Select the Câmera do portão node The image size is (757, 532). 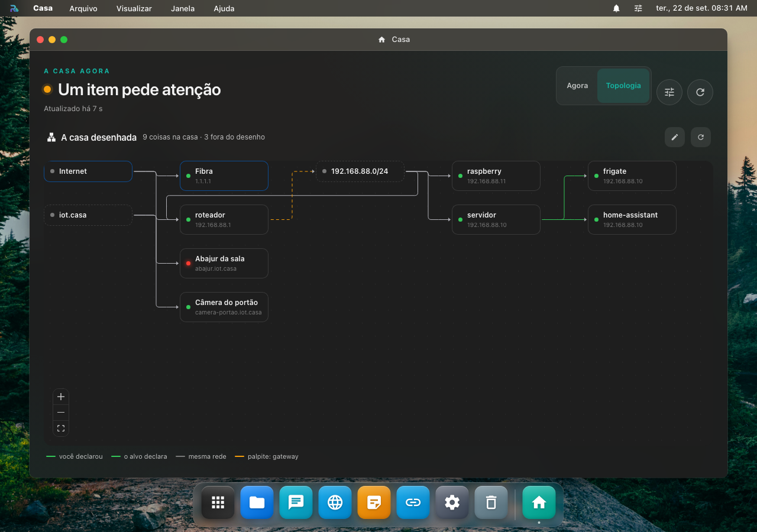coord(224,307)
